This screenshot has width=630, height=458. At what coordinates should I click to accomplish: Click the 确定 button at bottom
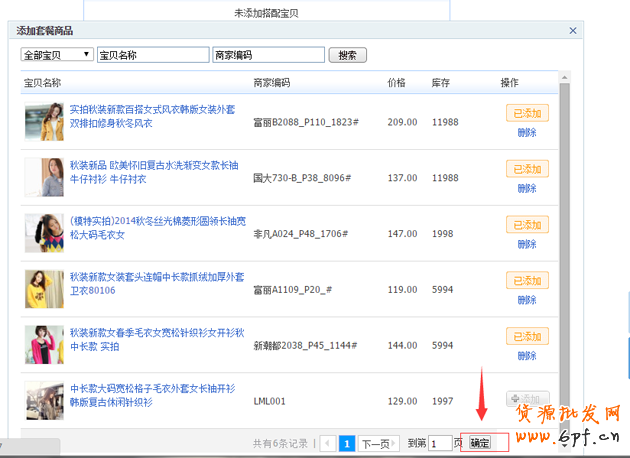(x=480, y=443)
